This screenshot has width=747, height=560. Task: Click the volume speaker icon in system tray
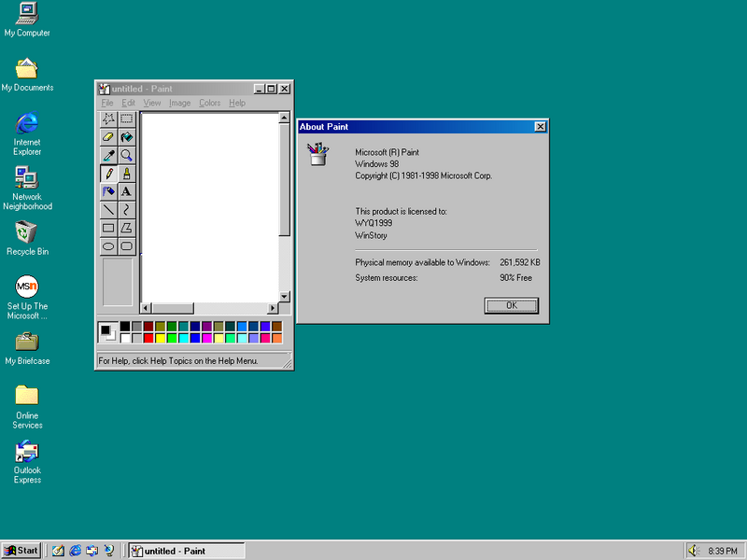coord(694,551)
